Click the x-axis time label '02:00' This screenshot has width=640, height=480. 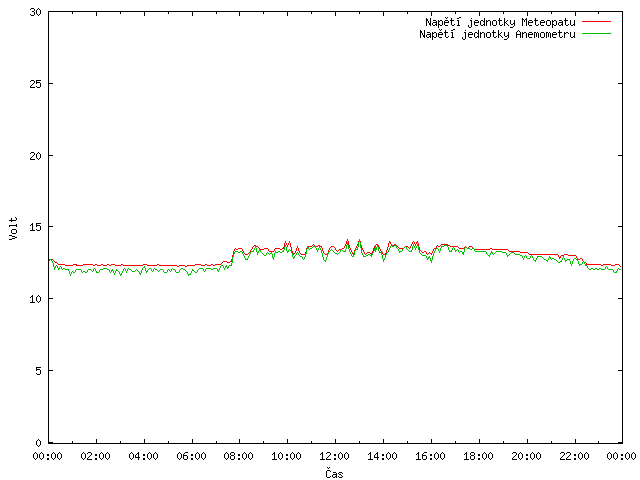(x=96, y=456)
